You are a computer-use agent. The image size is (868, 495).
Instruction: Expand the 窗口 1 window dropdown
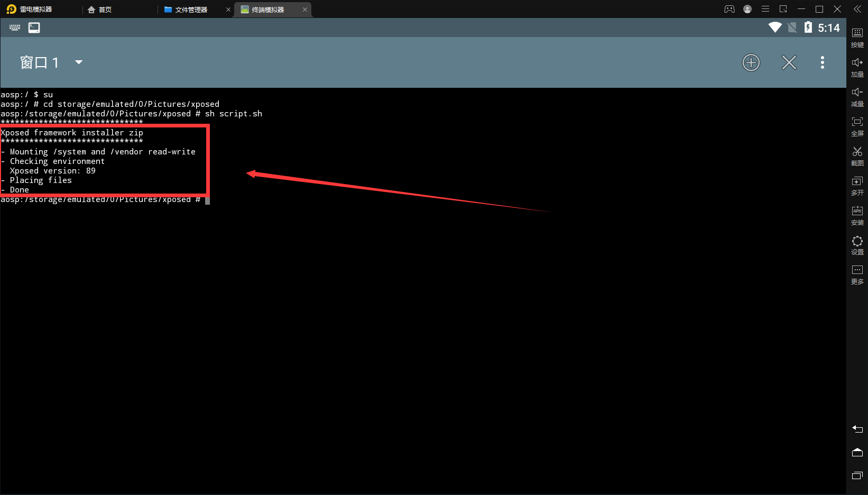point(79,62)
